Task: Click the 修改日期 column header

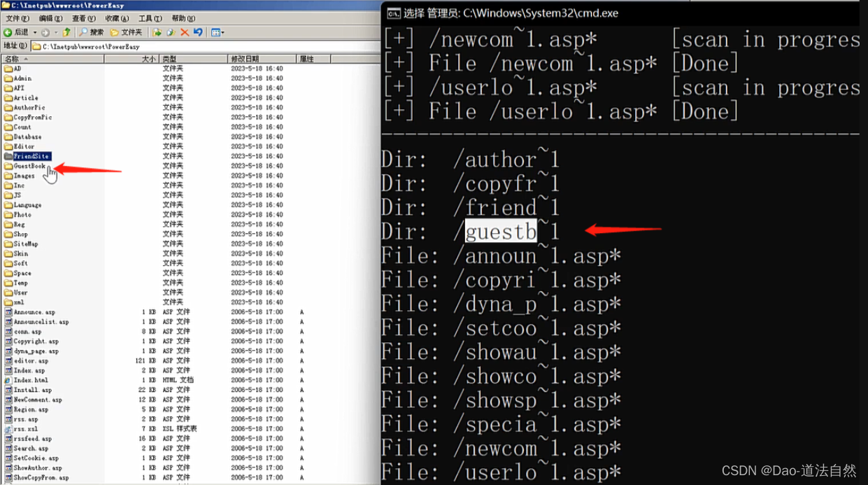Action: point(244,59)
